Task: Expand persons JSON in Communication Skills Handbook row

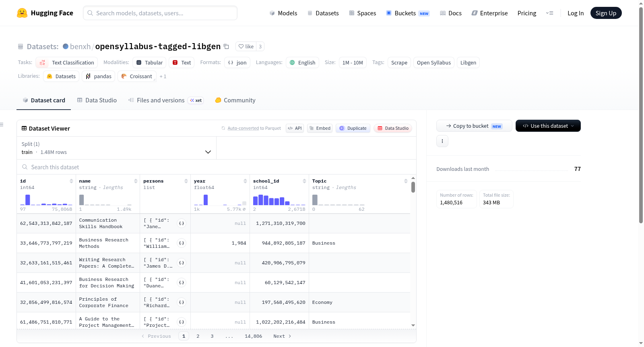Action: point(182,223)
